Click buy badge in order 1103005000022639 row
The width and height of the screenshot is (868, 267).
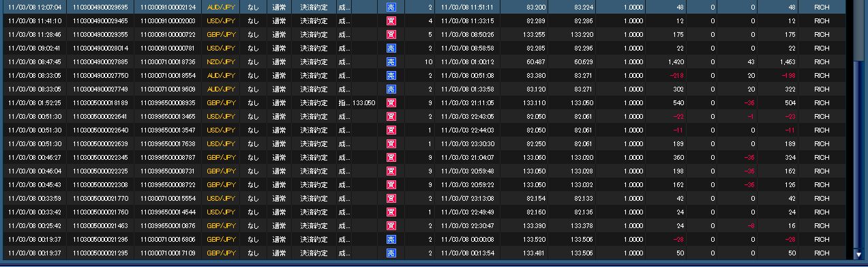tap(391, 143)
